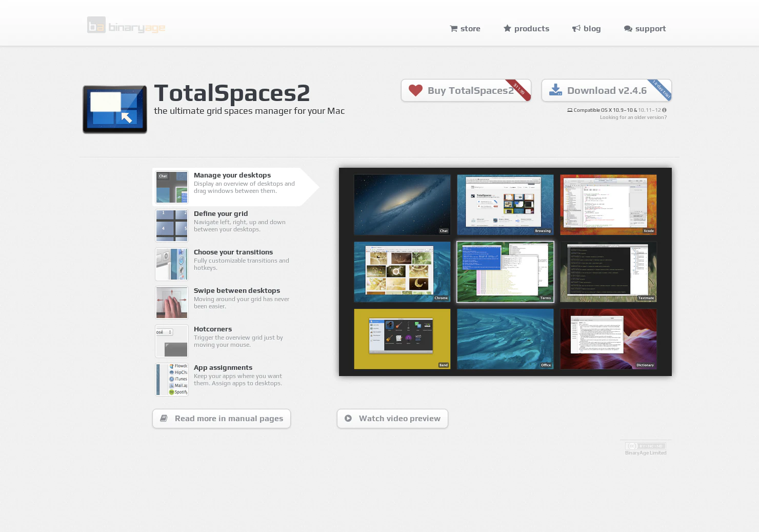The height and width of the screenshot is (532, 759).
Task: Go to the blog menu item
Action: 586,29
